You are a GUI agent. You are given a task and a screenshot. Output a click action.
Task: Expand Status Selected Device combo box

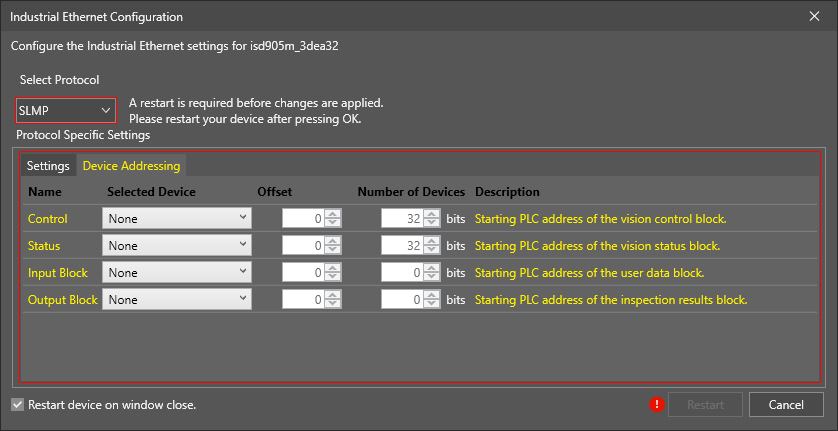tap(176, 245)
